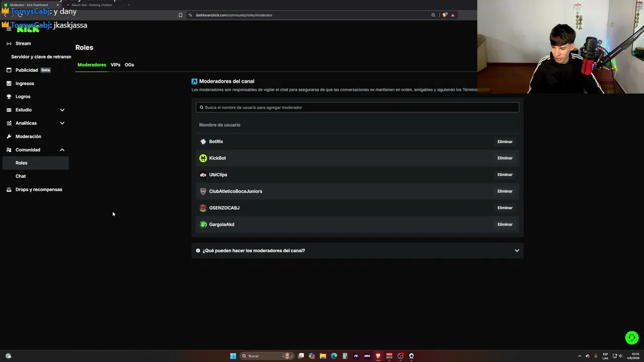Click the green support chat bubble

pos(632,338)
